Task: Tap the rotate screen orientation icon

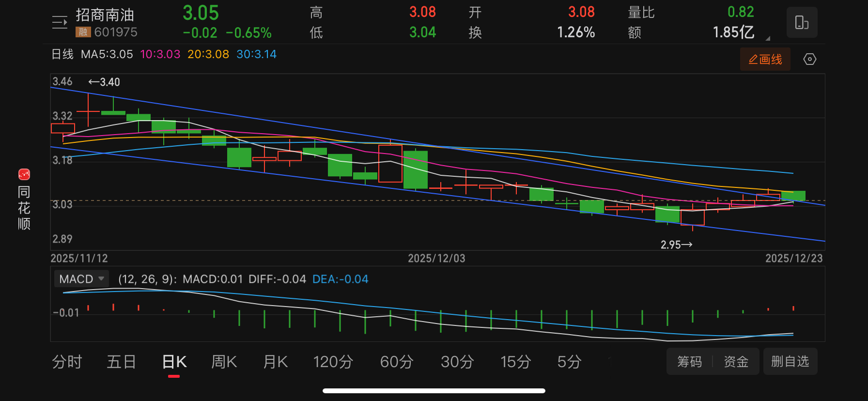Action: 802,22
